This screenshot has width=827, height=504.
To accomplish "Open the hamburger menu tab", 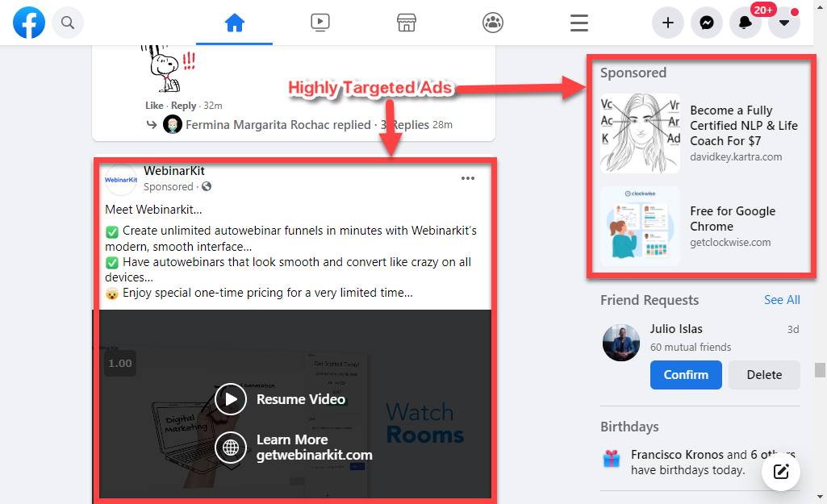I will pyautogui.click(x=579, y=23).
